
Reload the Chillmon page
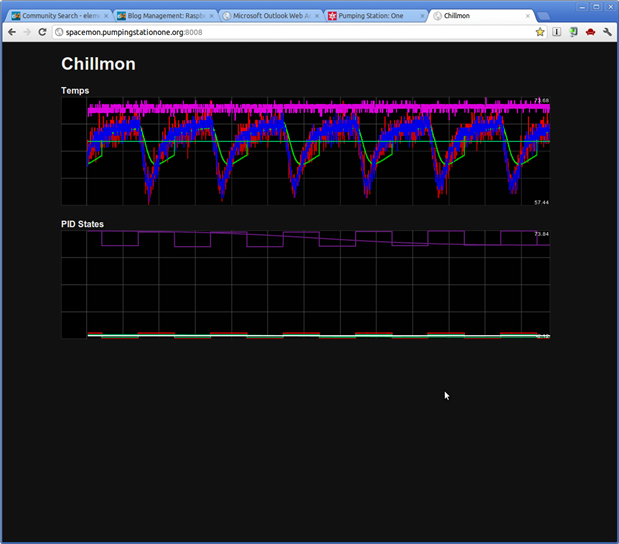pos(42,32)
